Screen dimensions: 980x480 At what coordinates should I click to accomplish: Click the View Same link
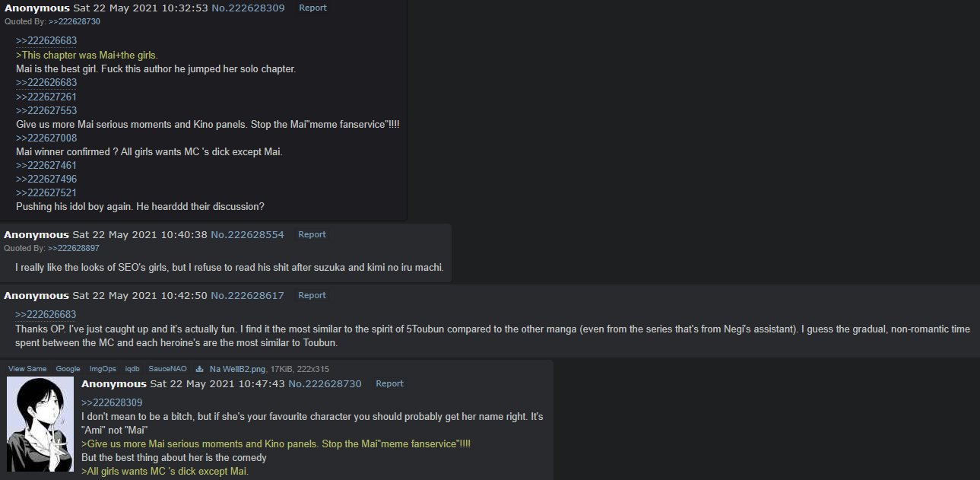(x=27, y=369)
